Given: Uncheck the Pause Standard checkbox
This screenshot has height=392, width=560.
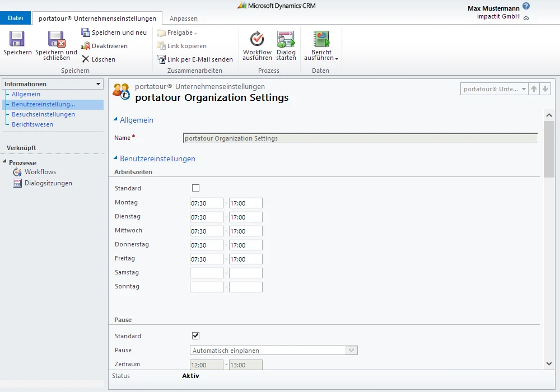Looking at the screenshot, I should pyautogui.click(x=195, y=335).
